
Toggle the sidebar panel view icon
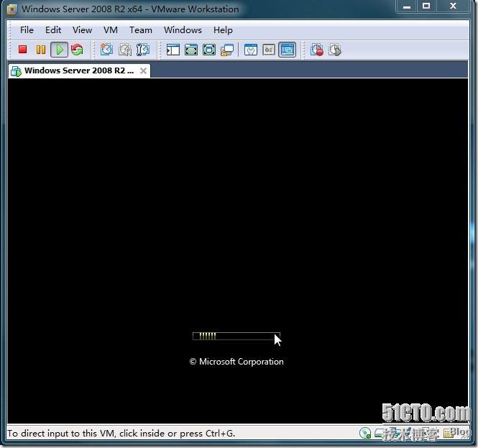pyautogui.click(x=173, y=50)
